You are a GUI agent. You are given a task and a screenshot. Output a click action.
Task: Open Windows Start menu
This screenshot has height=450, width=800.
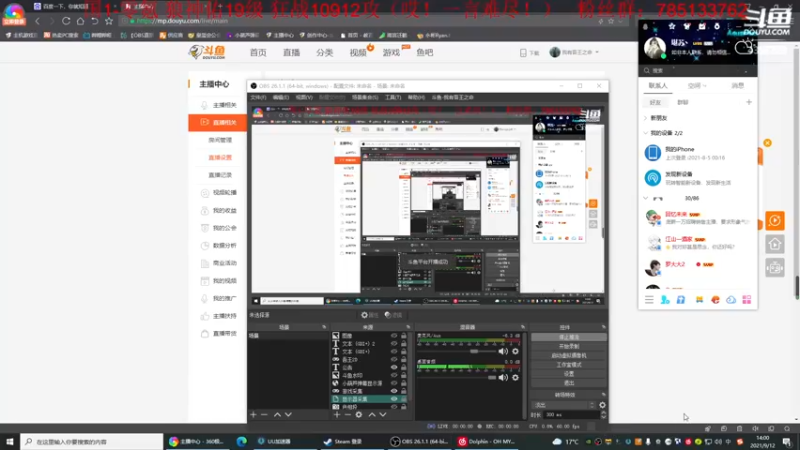pyautogui.click(x=10, y=441)
